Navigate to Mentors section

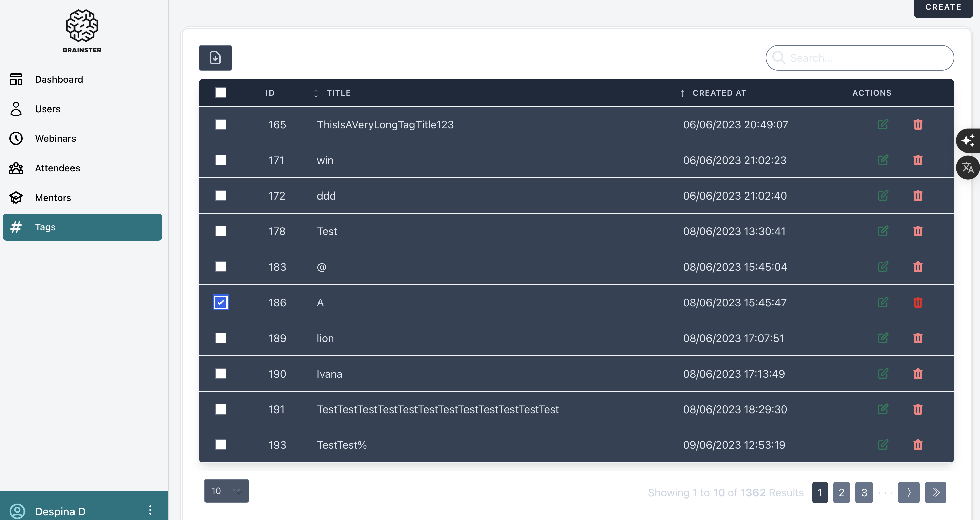(x=53, y=198)
